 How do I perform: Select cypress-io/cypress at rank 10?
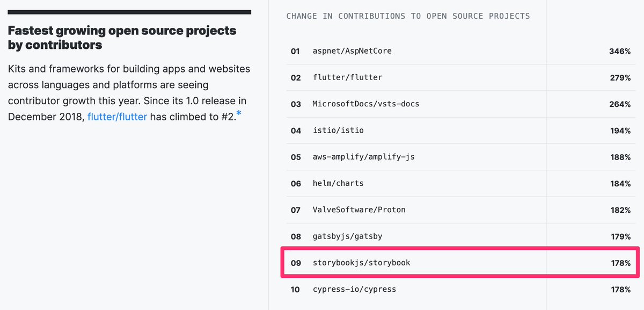click(354, 289)
